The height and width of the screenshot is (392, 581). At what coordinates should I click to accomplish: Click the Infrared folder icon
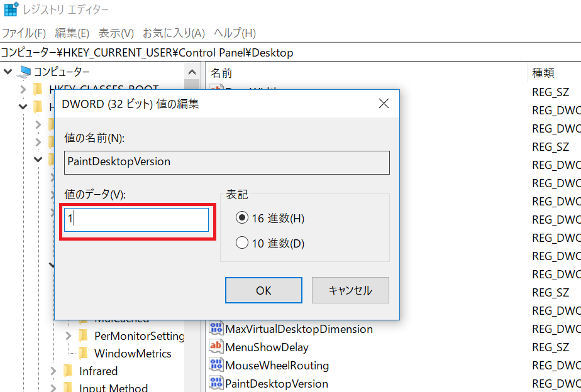point(68,371)
